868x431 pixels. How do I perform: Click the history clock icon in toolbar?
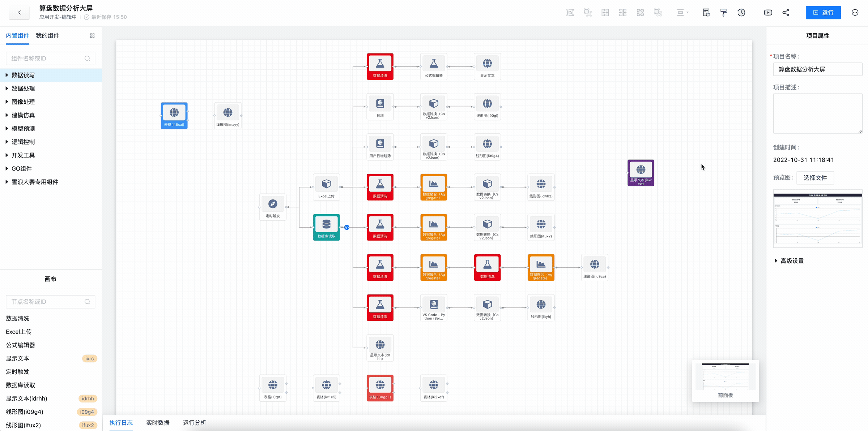[741, 13]
